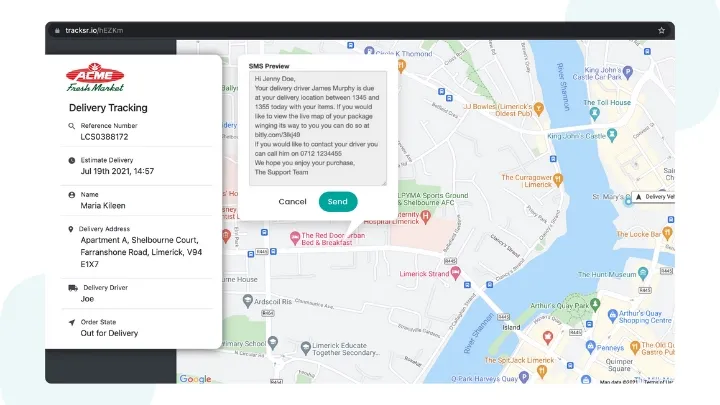Click the magnifier icon beside Reference Number
The image size is (720, 405).
pos(72,126)
